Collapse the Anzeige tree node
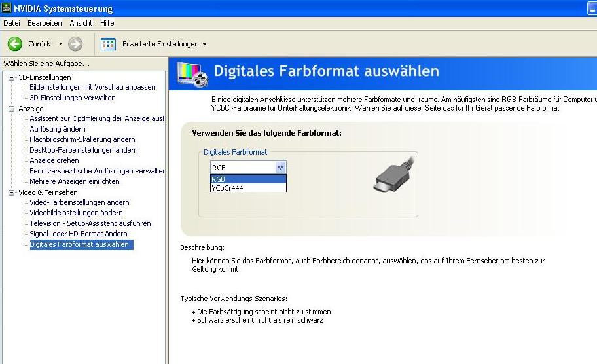597x364 pixels. [11, 109]
